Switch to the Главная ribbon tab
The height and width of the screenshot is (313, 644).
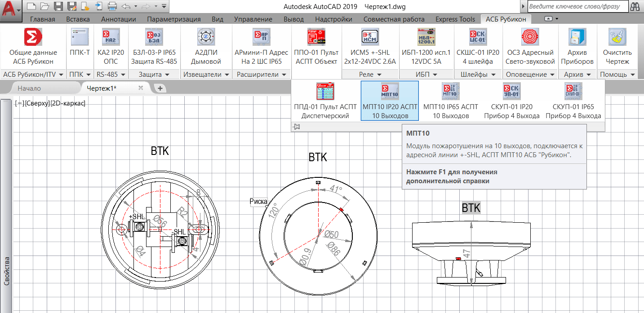(43, 19)
